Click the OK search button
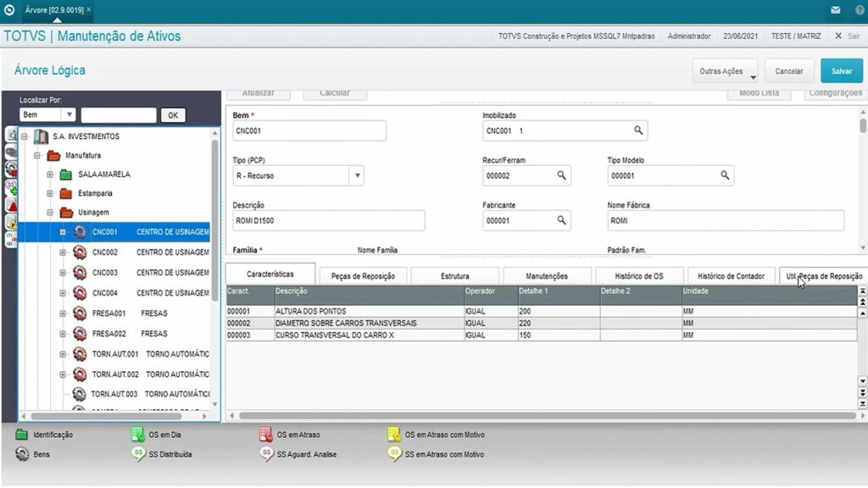 pos(173,115)
